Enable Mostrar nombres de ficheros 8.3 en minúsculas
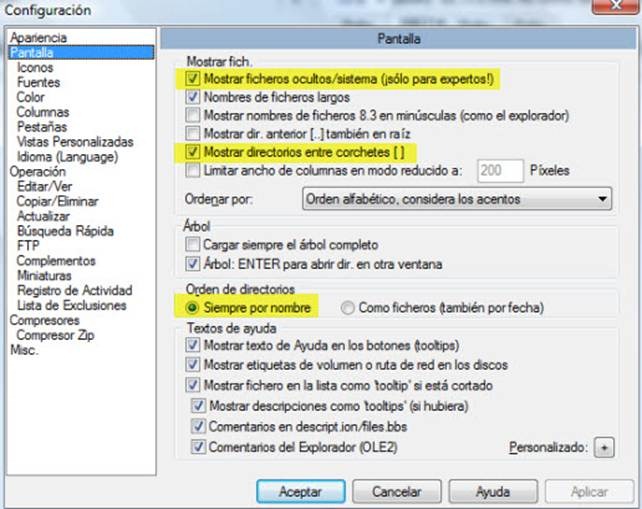Image resolution: width=642 pixels, height=509 pixels. 192,115
